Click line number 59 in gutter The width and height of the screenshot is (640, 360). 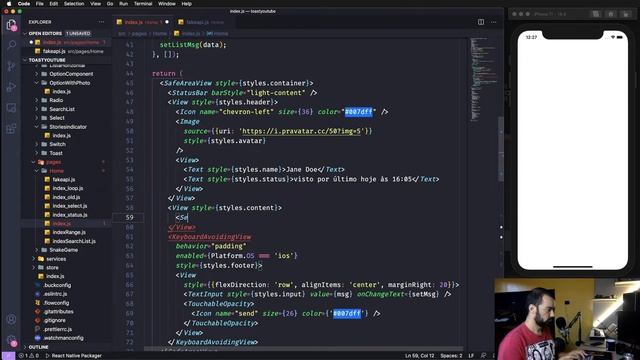pyautogui.click(x=130, y=218)
